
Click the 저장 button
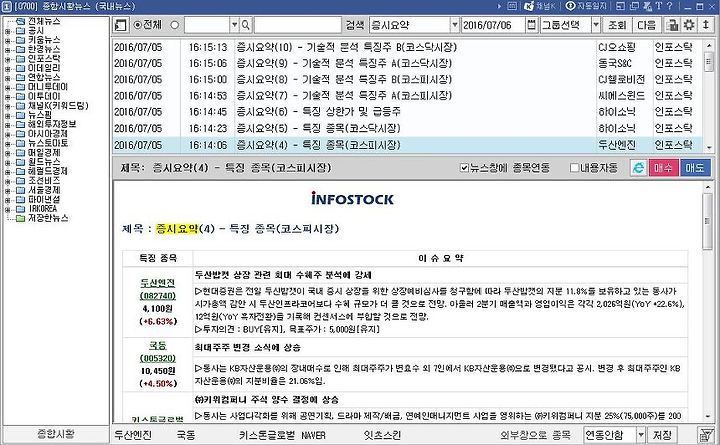pos(662,434)
